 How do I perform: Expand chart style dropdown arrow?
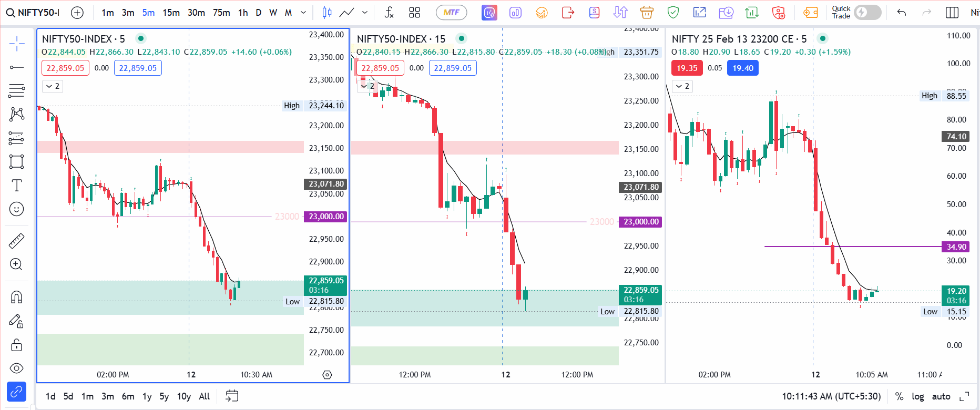coord(365,12)
